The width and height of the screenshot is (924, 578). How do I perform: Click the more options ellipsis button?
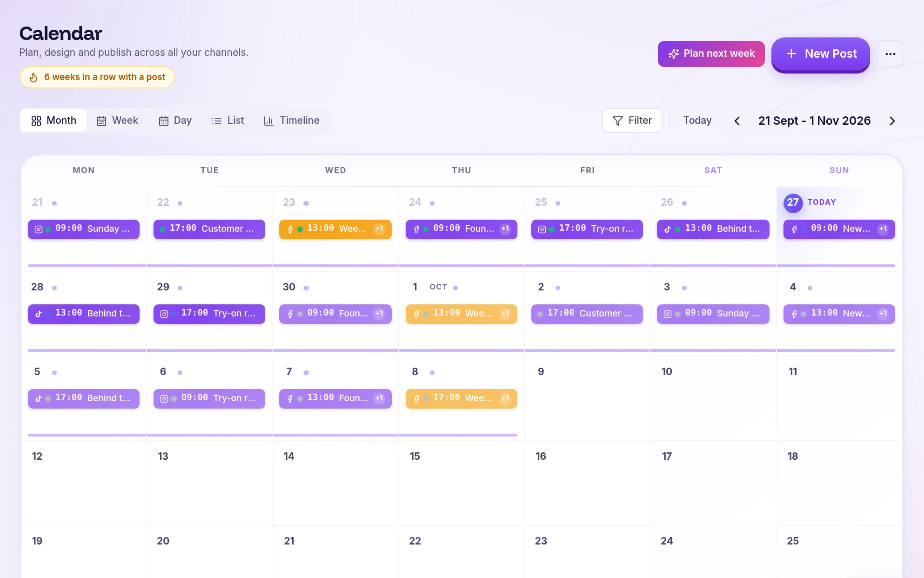click(x=890, y=54)
